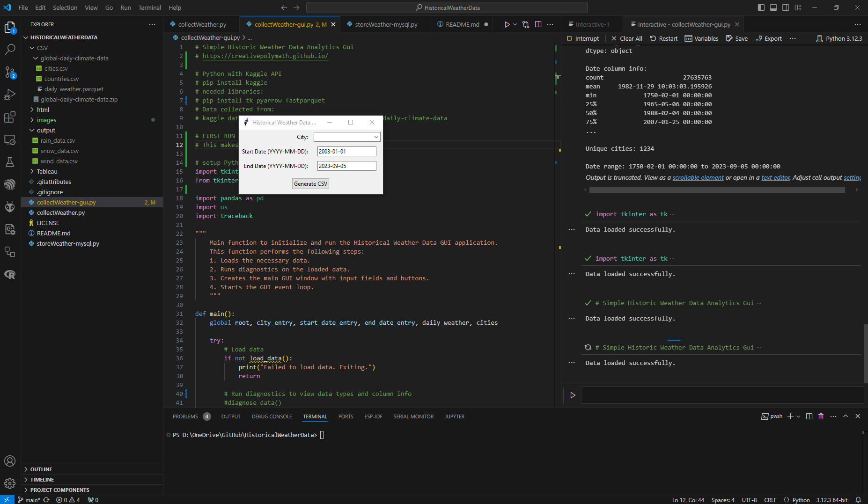Open rain_data.csv in the explorer
Viewport: 868px width, 504px height.
pos(58,140)
